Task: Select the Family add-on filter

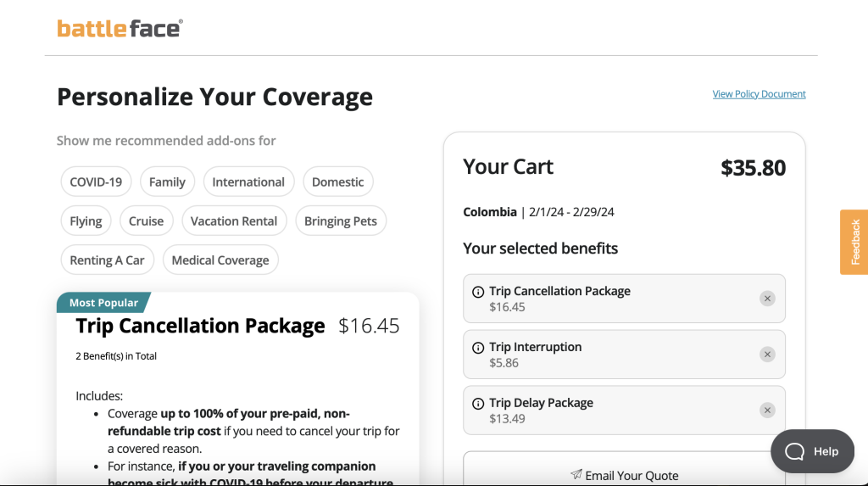Action: [167, 182]
